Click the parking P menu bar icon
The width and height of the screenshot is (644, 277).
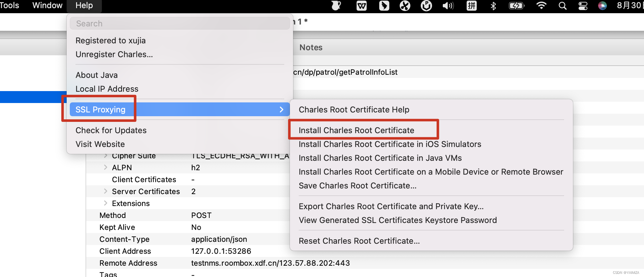(x=426, y=6)
